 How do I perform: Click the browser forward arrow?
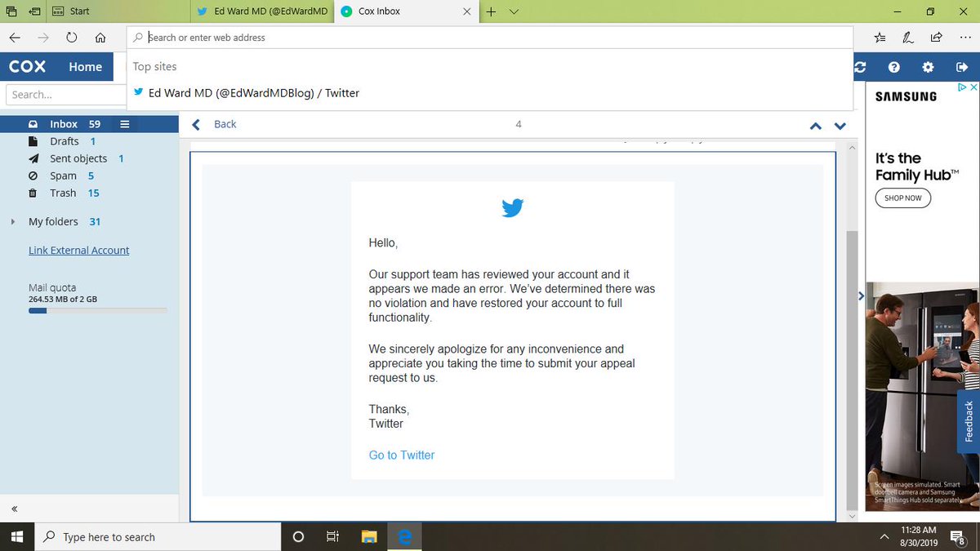(x=43, y=38)
